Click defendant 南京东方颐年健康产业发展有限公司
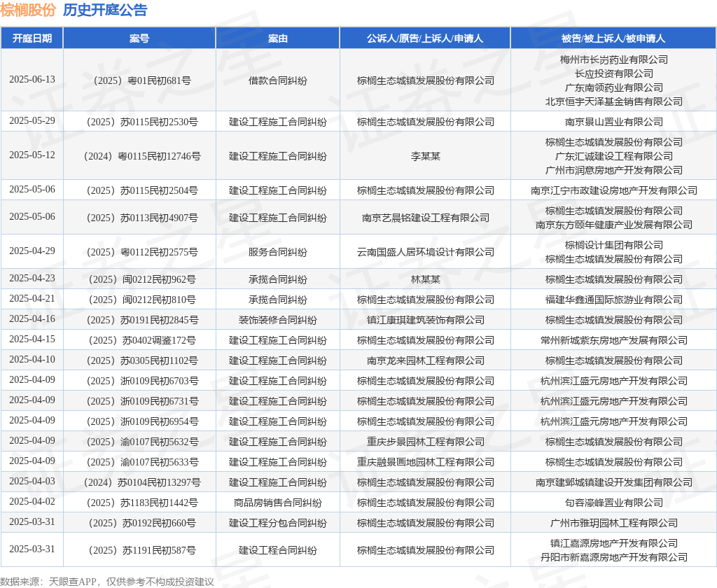The height and width of the screenshot is (588, 717). 613,225
